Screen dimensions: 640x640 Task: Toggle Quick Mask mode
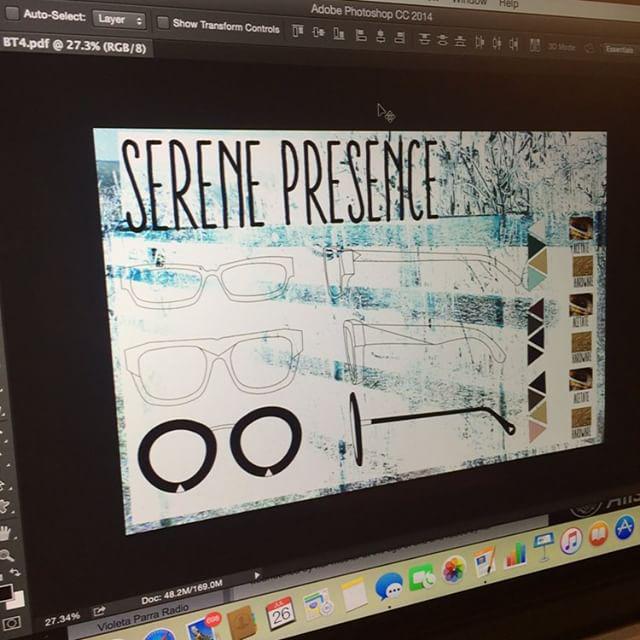pos(11,623)
